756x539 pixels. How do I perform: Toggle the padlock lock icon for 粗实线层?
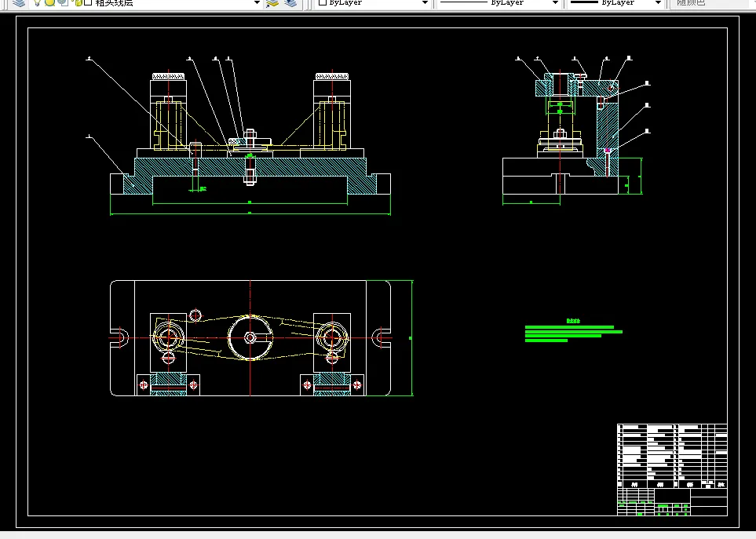[x=77, y=2]
